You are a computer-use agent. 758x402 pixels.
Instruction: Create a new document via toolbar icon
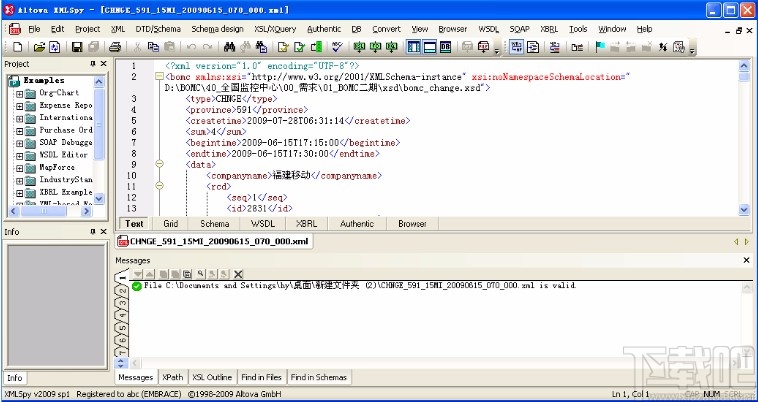coord(17,47)
